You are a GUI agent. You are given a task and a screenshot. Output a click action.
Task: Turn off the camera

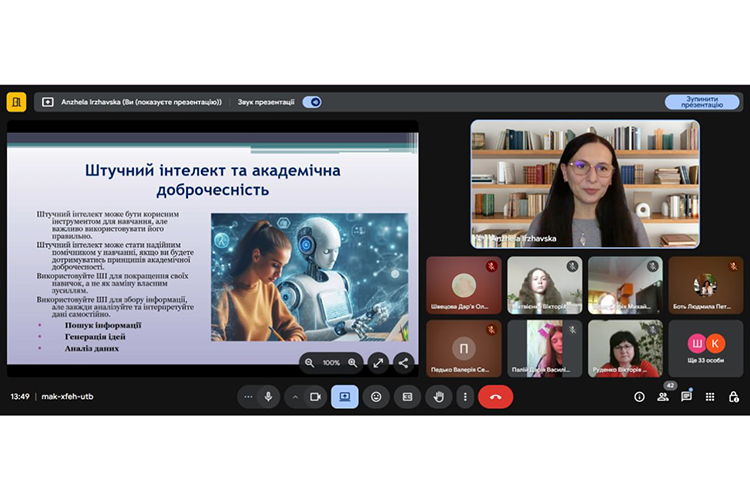coord(315,396)
